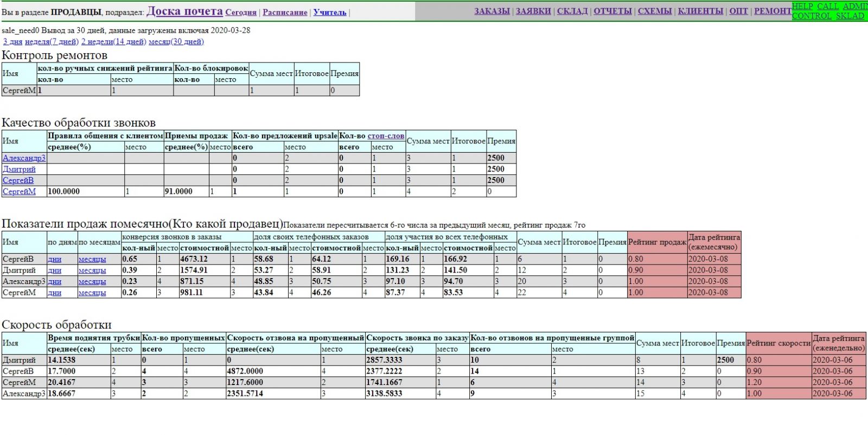View дни breakdown for СергейВ sales row
The height and width of the screenshot is (435, 868).
click(54, 260)
